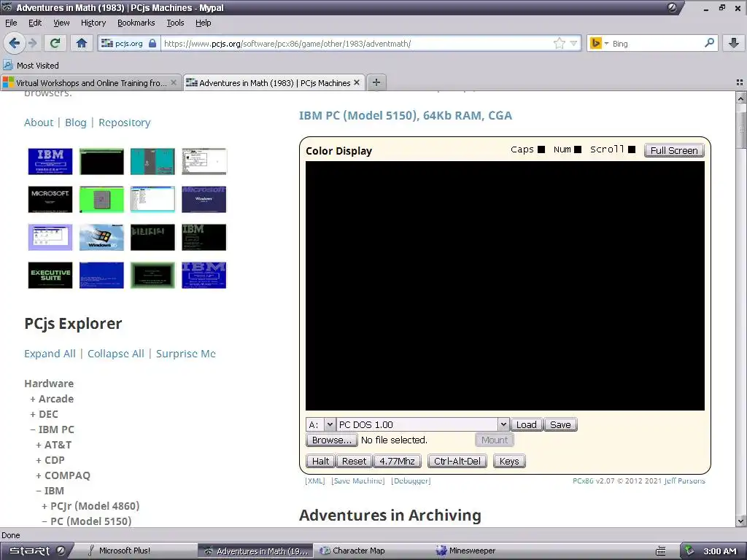Close the Virtual Workshops tab
747x560 pixels.
pos(174,82)
